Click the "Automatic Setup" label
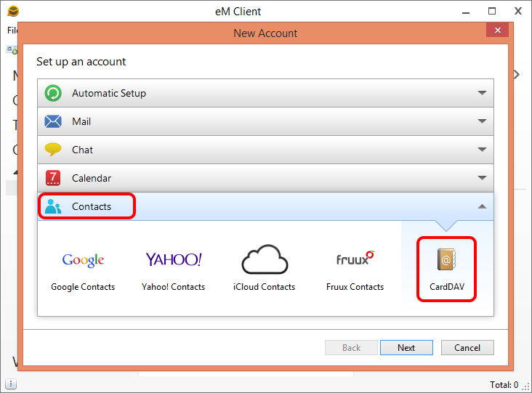532x393 pixels. click(x=109, y=93)
